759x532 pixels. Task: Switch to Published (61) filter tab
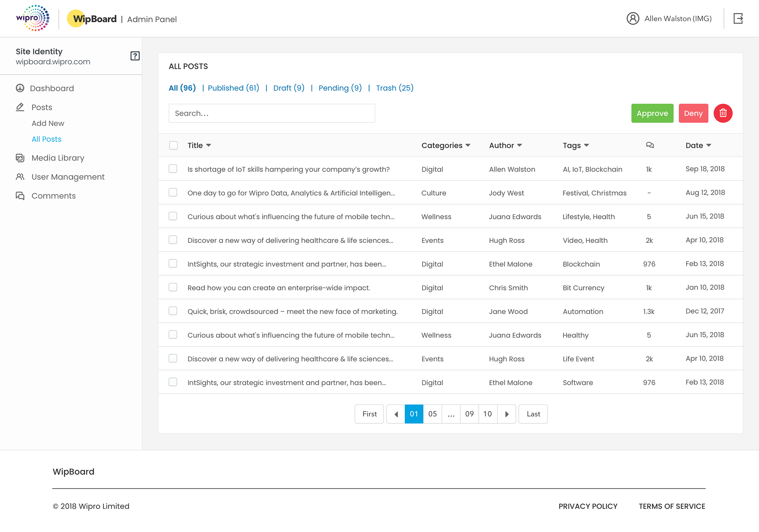(233, 88)
